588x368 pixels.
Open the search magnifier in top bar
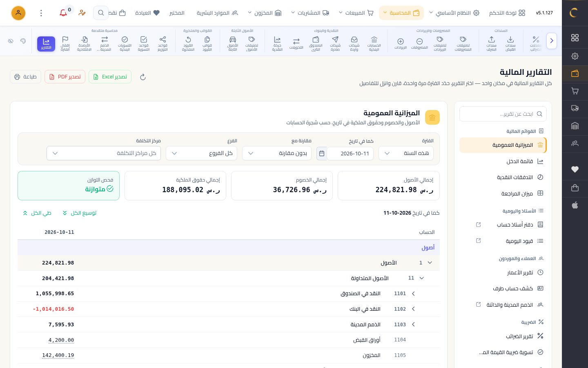(x=101, y=13)
